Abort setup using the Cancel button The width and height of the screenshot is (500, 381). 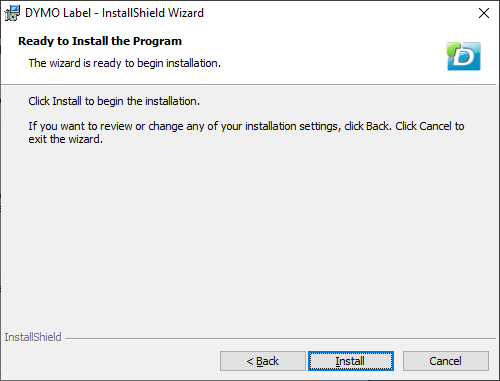click(x=446, y=361)
